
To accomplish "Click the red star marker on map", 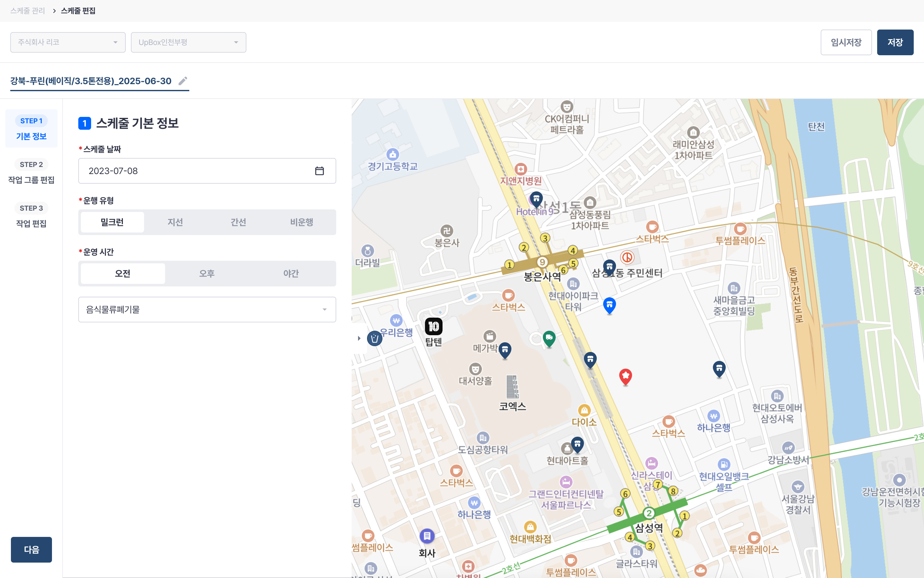I will pos(625,377).
